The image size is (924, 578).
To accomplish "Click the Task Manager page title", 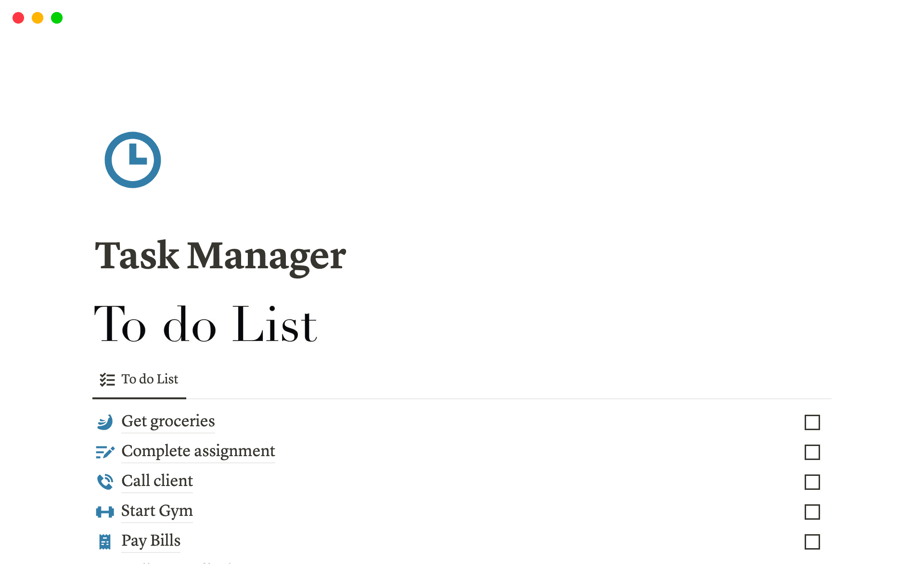I will click(220, 257).
